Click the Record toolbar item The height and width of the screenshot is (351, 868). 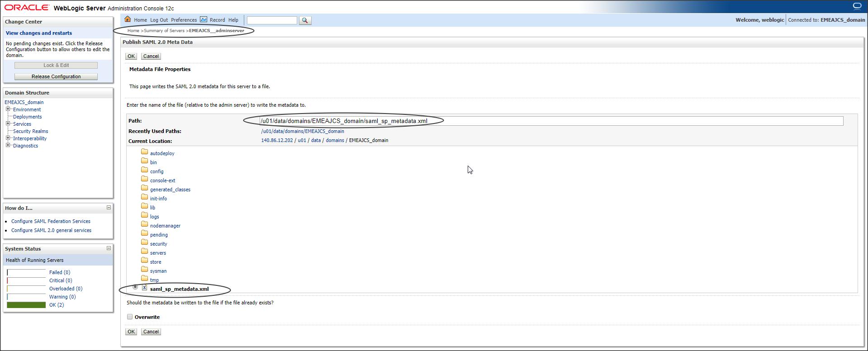click(217, 20)
